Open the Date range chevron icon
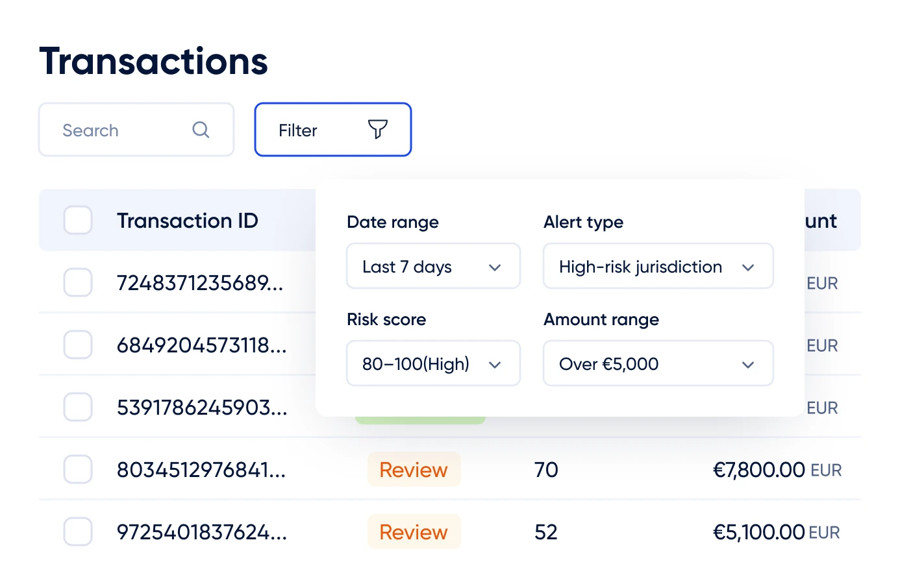Screen dimensions: 900x588 click(x=495, y=266)
